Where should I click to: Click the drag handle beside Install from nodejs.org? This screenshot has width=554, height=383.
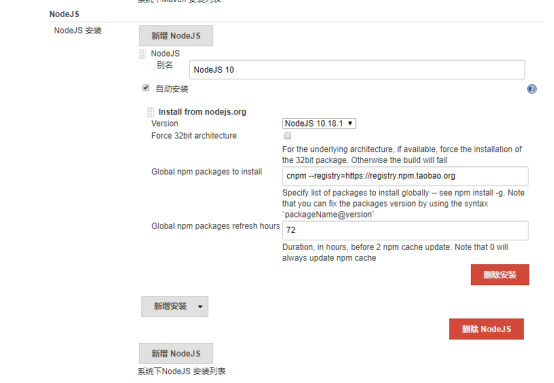point(151,112)
